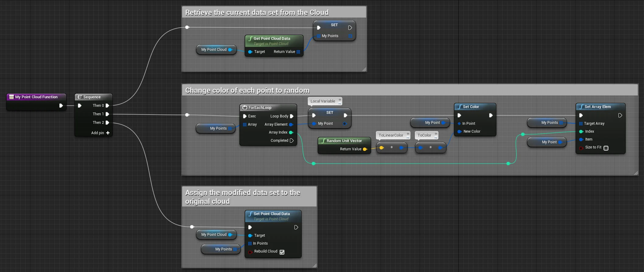
Task: Click resize handle of the top comment box
Action: [x=364, y=69]
